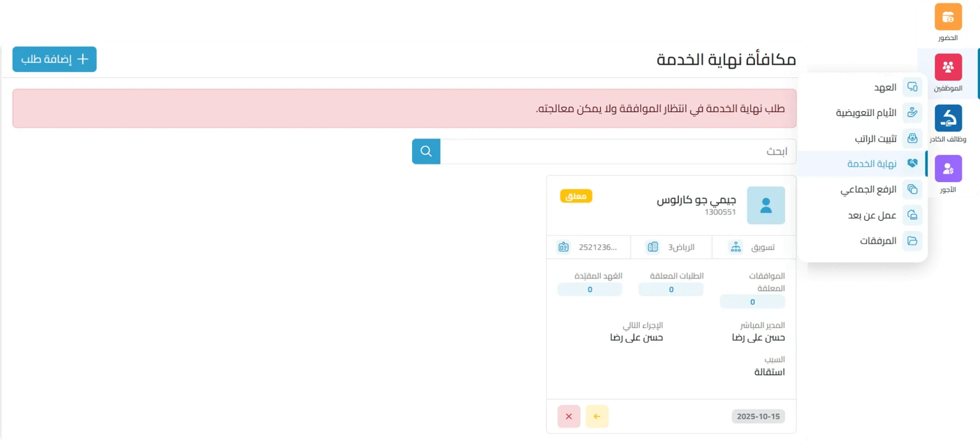Click the branch icon next to الرياض3
Screen dimensions: 980x445
(652, 247)
